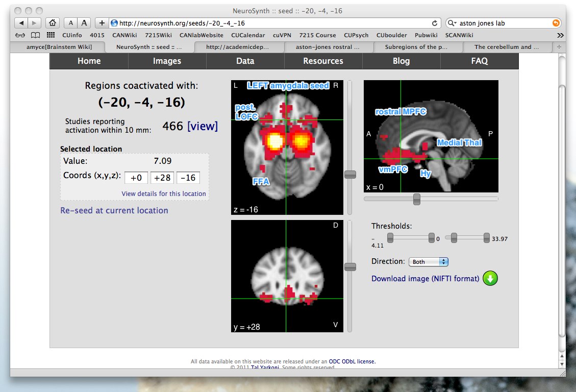Add bookmark with the plus button
The width and height of the screenshot is (576, 392).
point(102,23)
